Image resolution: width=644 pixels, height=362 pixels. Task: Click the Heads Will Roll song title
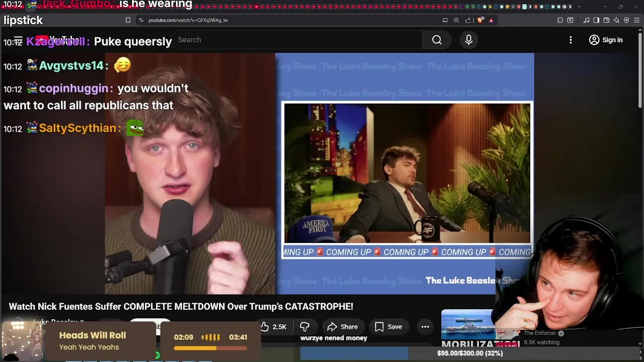pos(93,335)
